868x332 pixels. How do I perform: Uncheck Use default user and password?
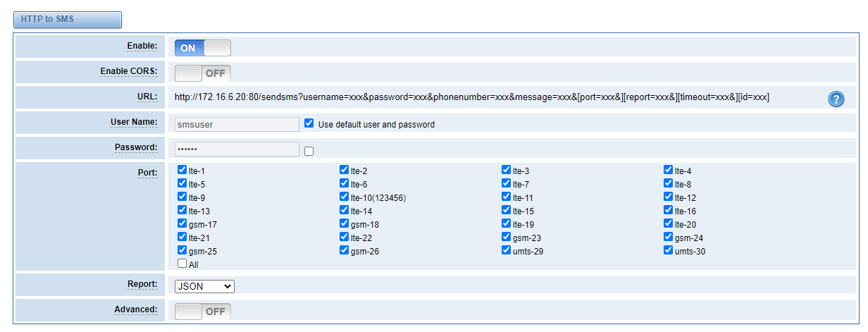coord(309,123)
